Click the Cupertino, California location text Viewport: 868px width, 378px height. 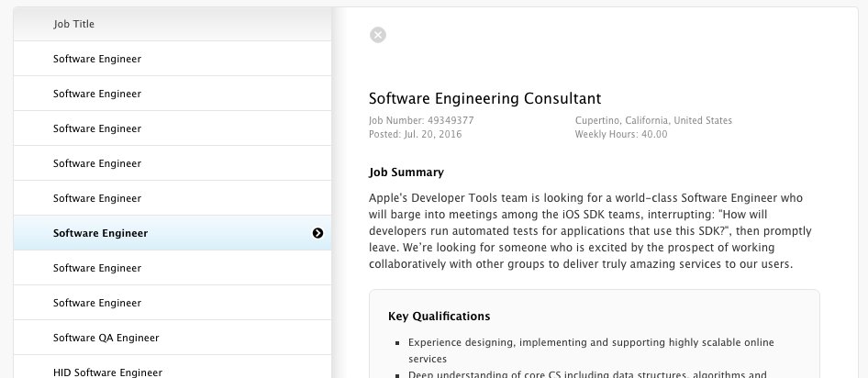click(653, 120)
